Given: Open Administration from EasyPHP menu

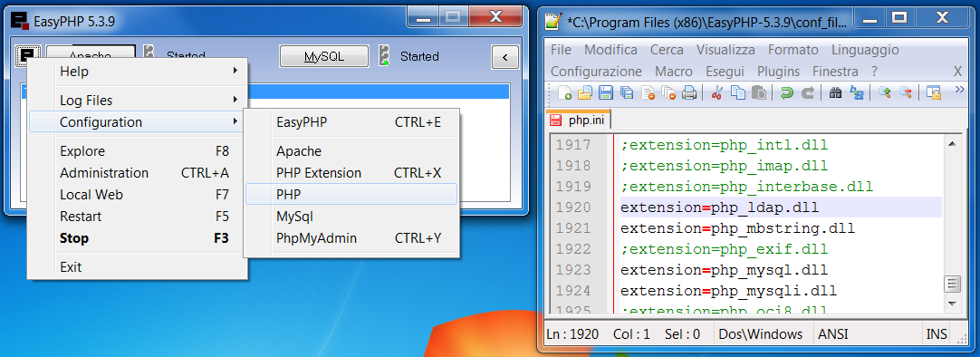Looking at the screenshot, I should pos(139,172).
